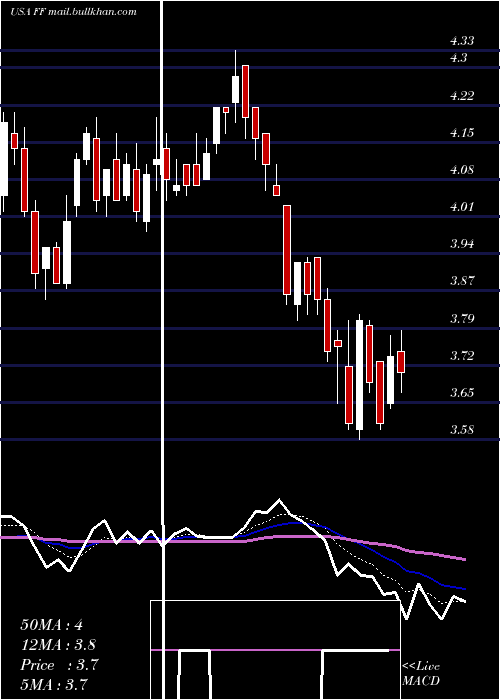Click the 50MA : 4 readout

[51, 625]
